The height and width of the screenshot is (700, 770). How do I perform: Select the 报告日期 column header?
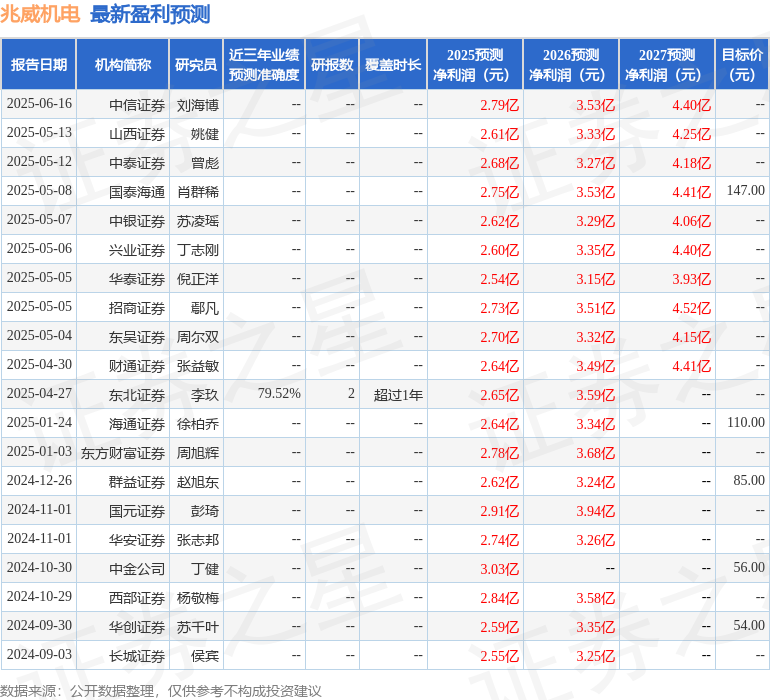point(39,64)
